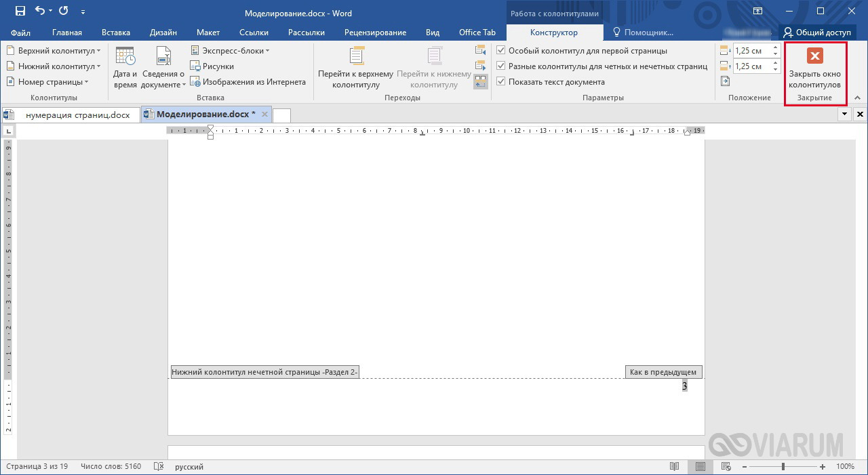Screen dimensions: 868x475
Task: Click русский language indicator
Action: coord(189,467)
